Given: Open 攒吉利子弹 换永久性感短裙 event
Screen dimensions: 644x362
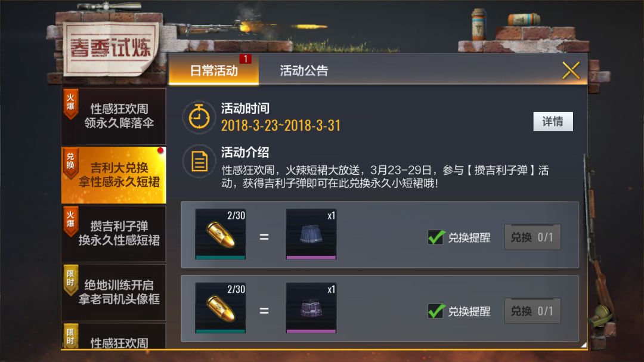Looking at the screenshot, I should click(114, 233).
